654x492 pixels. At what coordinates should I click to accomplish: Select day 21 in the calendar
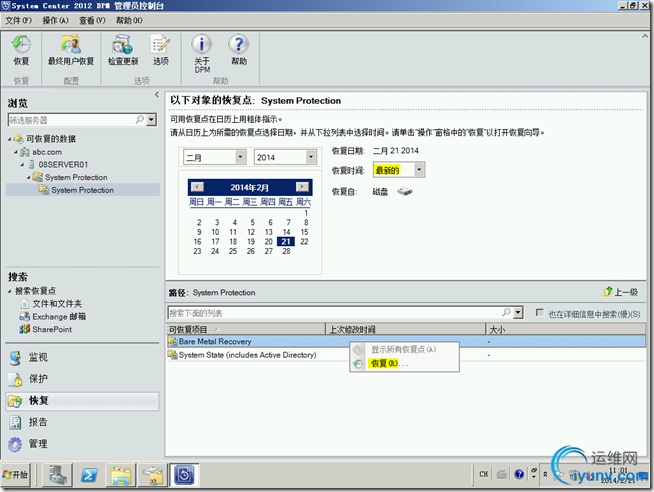click(286, 241)
